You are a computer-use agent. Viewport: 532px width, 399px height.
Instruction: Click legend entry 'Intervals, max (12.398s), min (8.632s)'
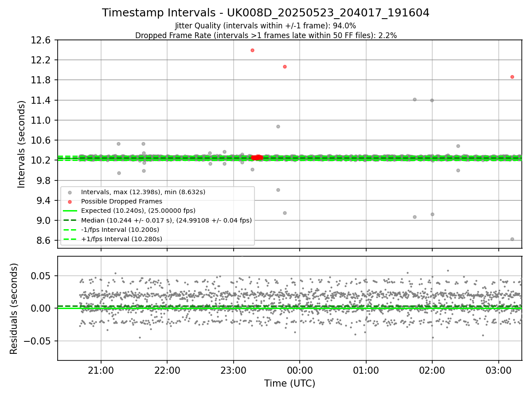[x=143, y=192]
